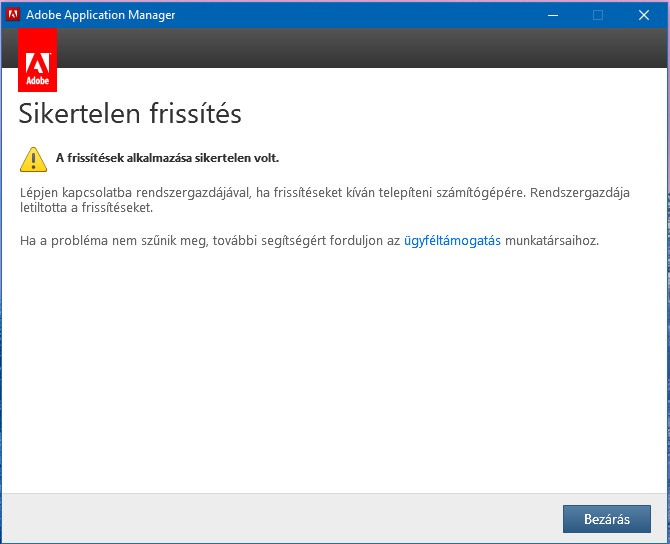Click the greyed-out maximize button
The image size is (670, 544).
[x=598, y=14]
